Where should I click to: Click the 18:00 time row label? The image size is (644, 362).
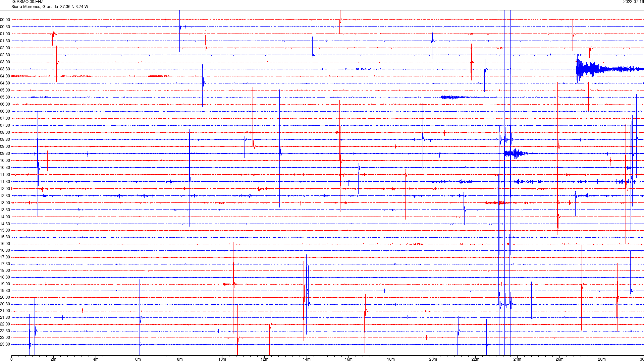[x=5, y=270]
